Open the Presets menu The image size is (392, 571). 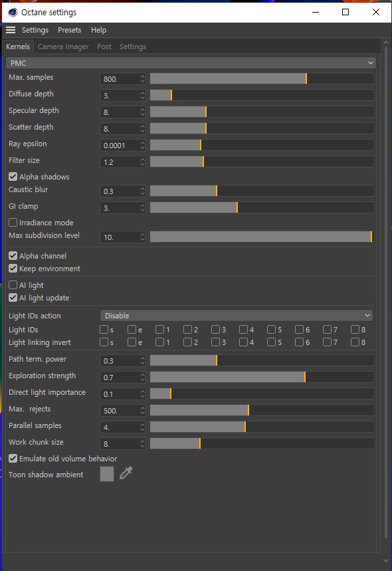pos(69,30)
